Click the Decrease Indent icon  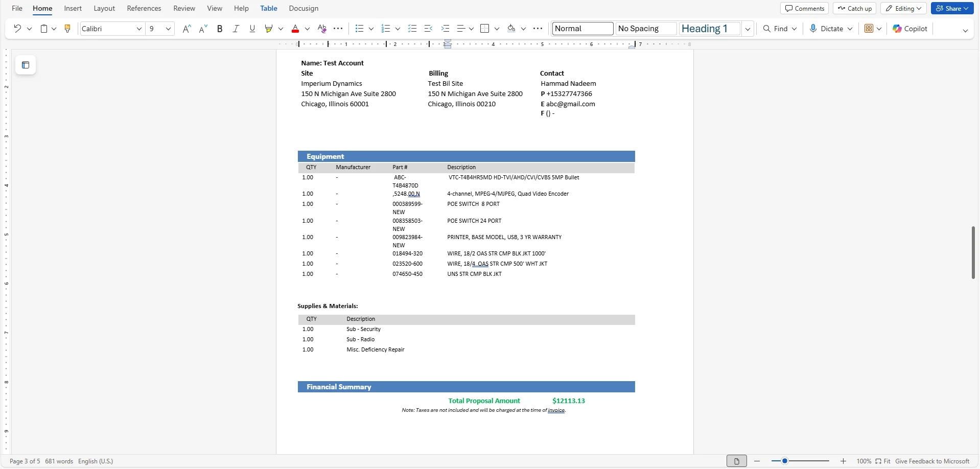[x=429, y=29]
